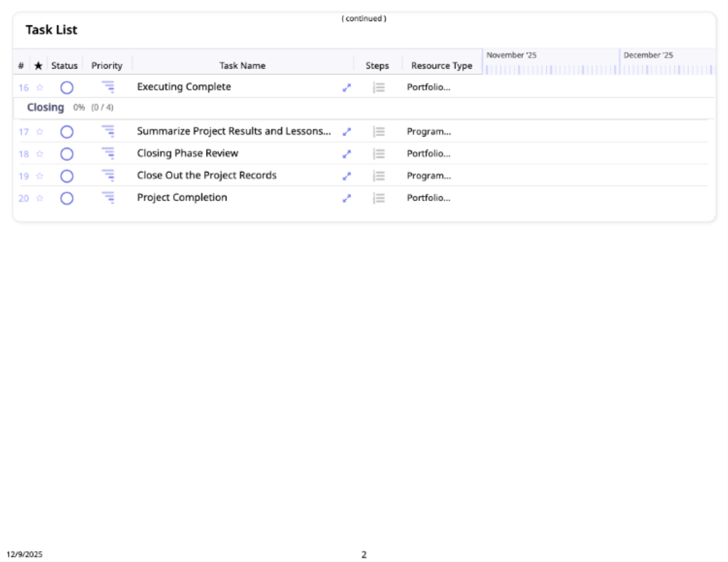Image resolution: width=728 pixels, height=562 pixels.
Task: Open expand arrow for Executing Complete task
Action: [x=347, y=87]
